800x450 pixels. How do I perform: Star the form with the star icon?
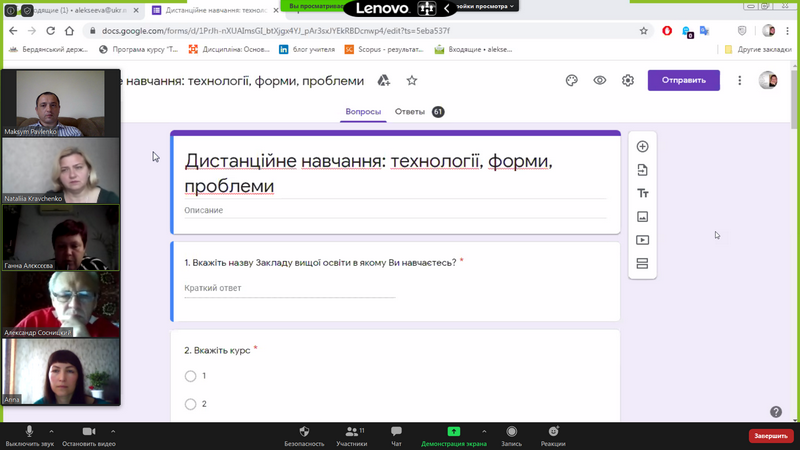[411, 80]
